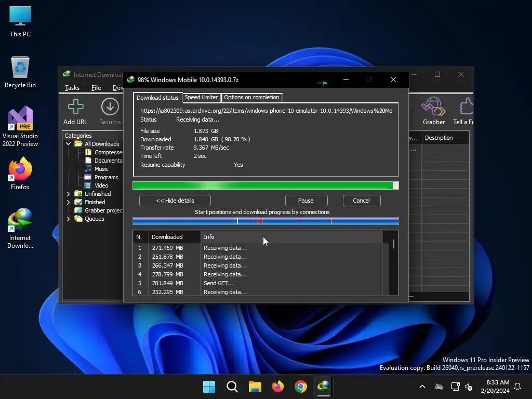Open the Firefox desktop shortcut

20,173
